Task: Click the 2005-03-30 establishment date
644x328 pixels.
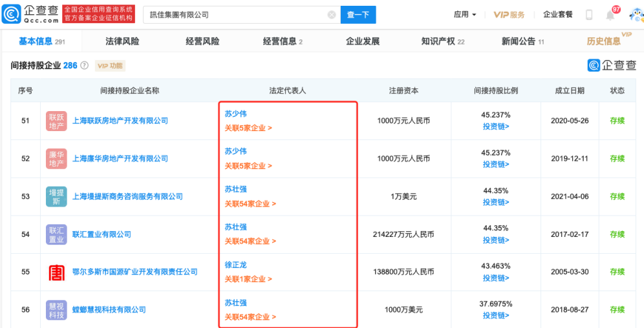Action: click(x=570, y=272)
